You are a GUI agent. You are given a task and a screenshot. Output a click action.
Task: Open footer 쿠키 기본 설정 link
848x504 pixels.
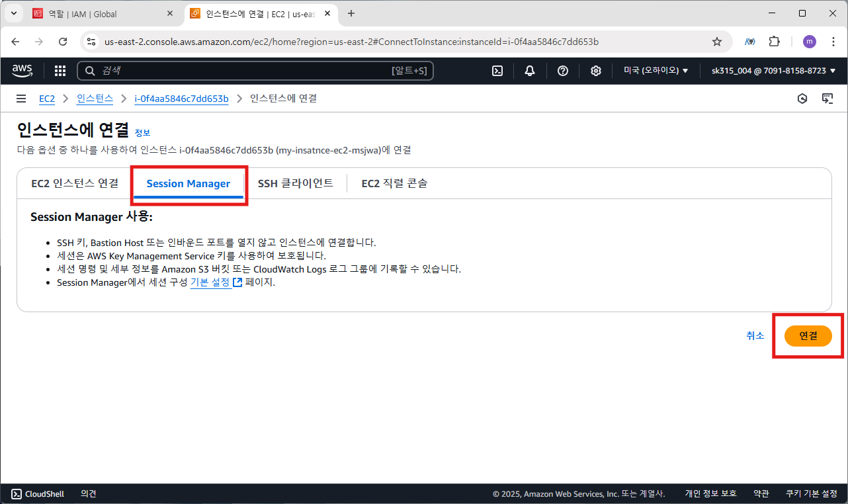pyautogui.click(x=812, y=493)
